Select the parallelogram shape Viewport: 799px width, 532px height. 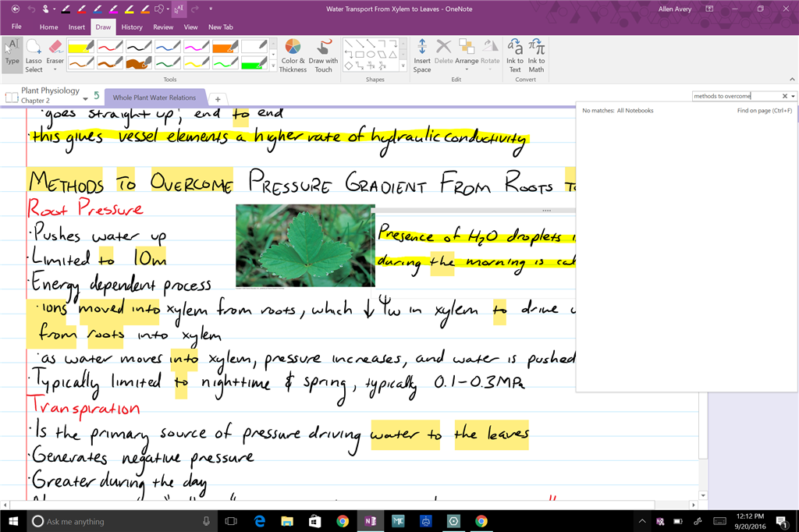[382, 55]
